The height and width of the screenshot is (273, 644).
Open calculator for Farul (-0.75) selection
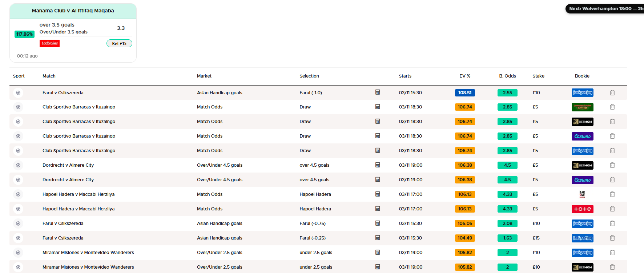378,223
